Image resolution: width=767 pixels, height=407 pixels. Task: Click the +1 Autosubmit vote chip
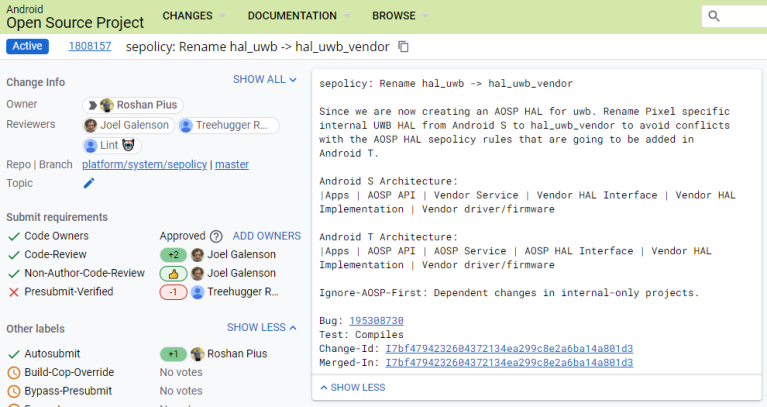point(173,354)
